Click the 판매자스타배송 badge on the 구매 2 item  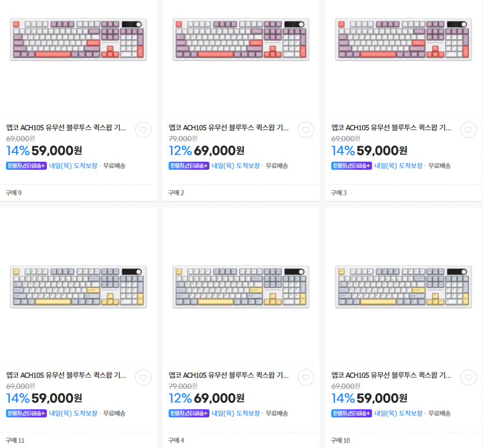click(x=189, y=166)
